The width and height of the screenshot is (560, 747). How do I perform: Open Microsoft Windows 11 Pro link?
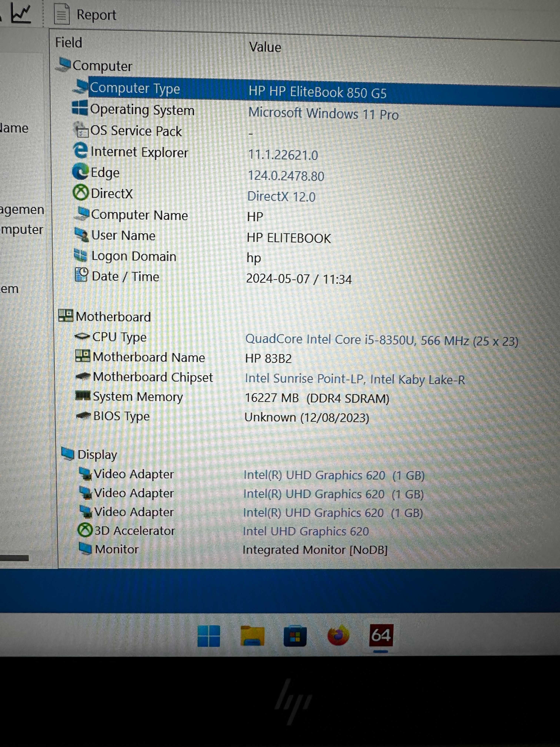(323, 113)
